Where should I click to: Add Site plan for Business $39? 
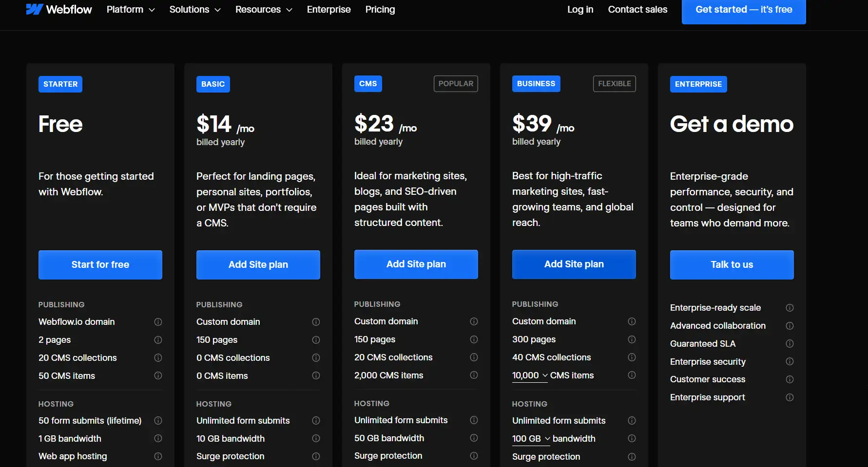click(x=574, y=264)
